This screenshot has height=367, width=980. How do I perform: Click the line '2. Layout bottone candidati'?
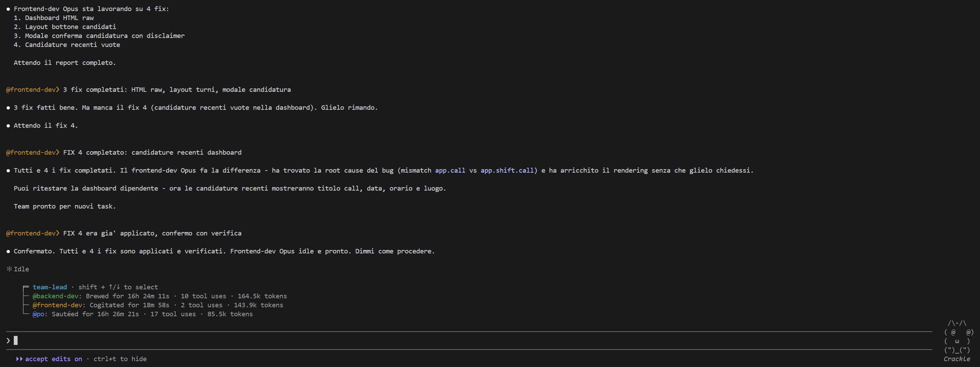65,27
